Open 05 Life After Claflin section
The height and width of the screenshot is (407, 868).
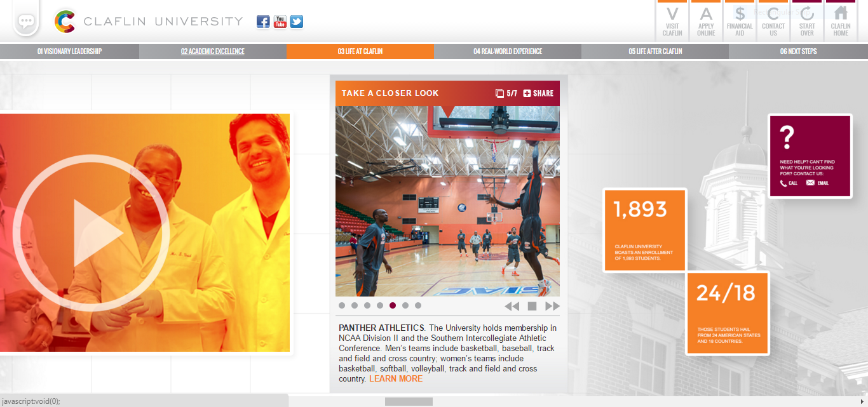tap(655, 51)
